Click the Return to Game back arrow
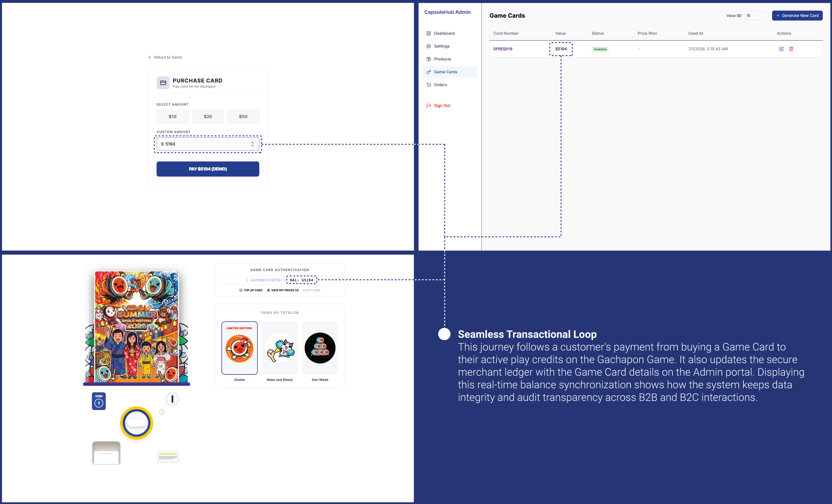The width and height of the screenshot is (832, 504). click(150, 57)
